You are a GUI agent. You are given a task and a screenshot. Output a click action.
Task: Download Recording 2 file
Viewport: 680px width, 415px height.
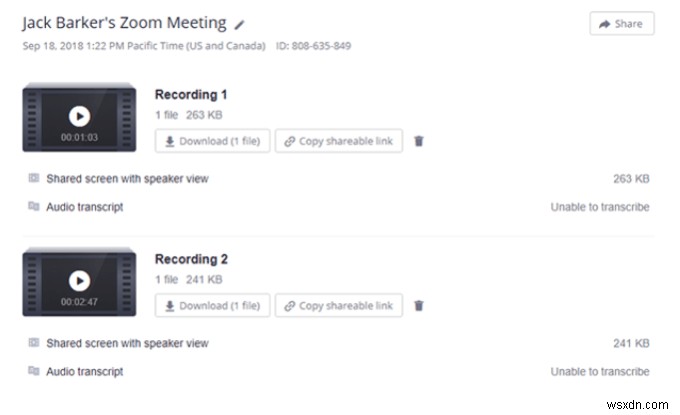(x=212, y=306)
